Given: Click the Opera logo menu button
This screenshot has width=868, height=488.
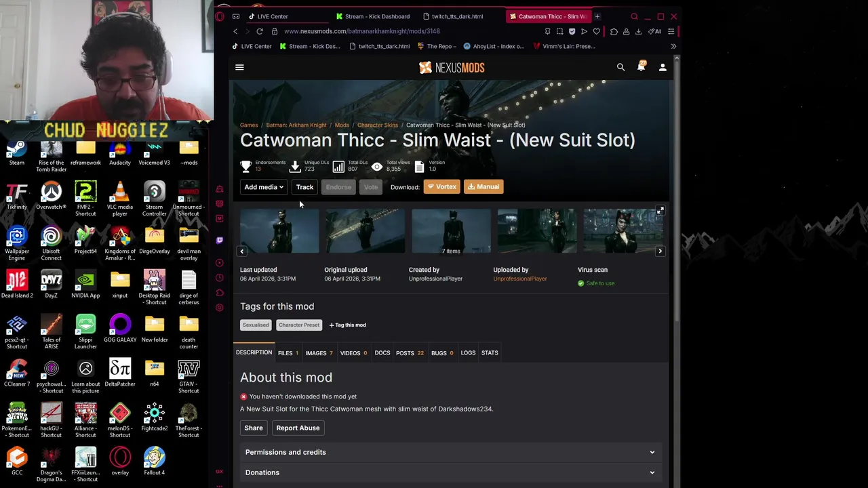Looking at the screenshot, I should point(220,16).
